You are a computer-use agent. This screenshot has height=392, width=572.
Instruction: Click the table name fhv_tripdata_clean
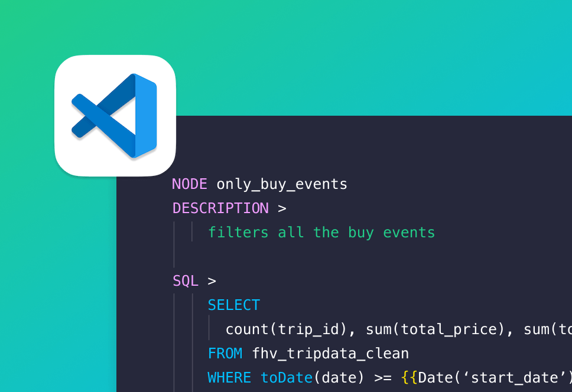[x=330, y=354]
